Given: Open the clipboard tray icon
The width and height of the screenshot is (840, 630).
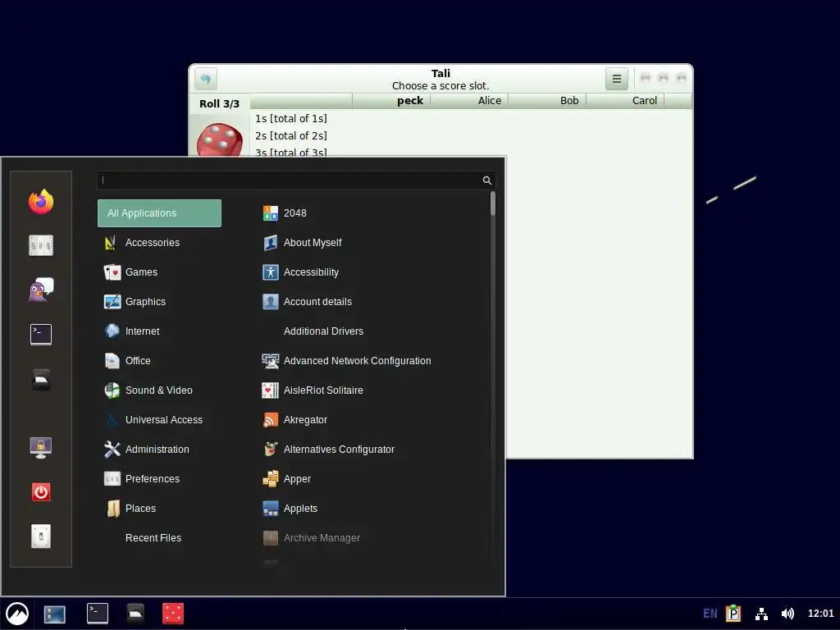Looking at the screenshot, I should tap(733, 614).
